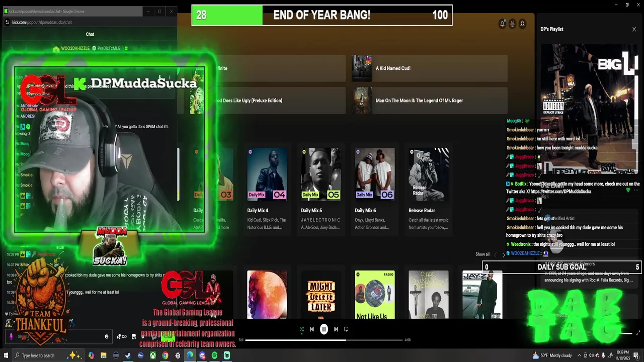Open the Windows Start menu
This screenshot has height=362, width=644.
(x=6, y=355)
